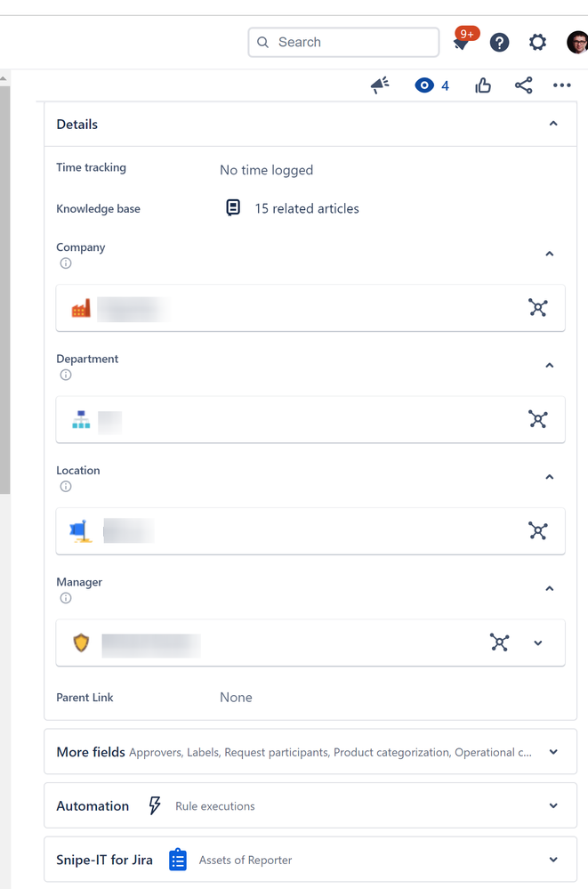
Task: Toggle the thumbs up vote
Action: tap(483, 85)
